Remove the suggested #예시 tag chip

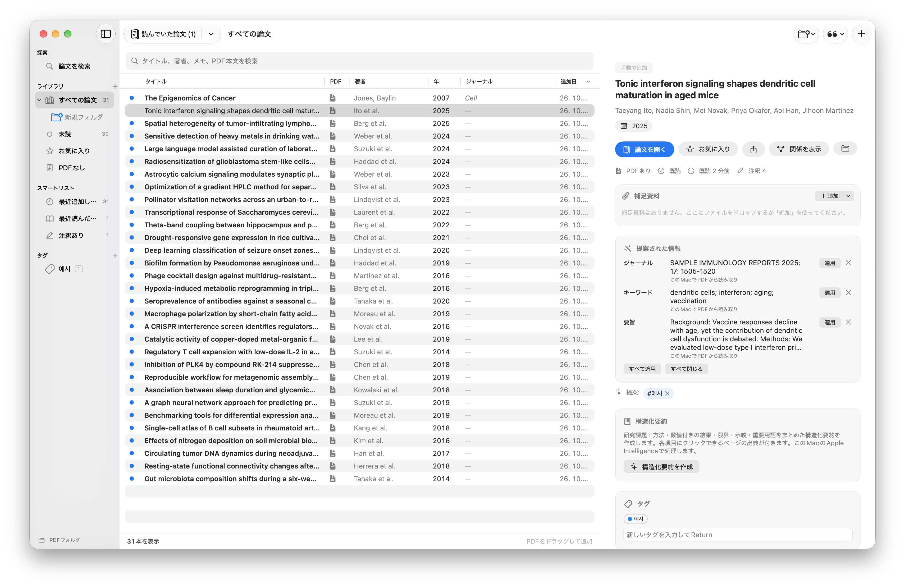tap(667, 393)
